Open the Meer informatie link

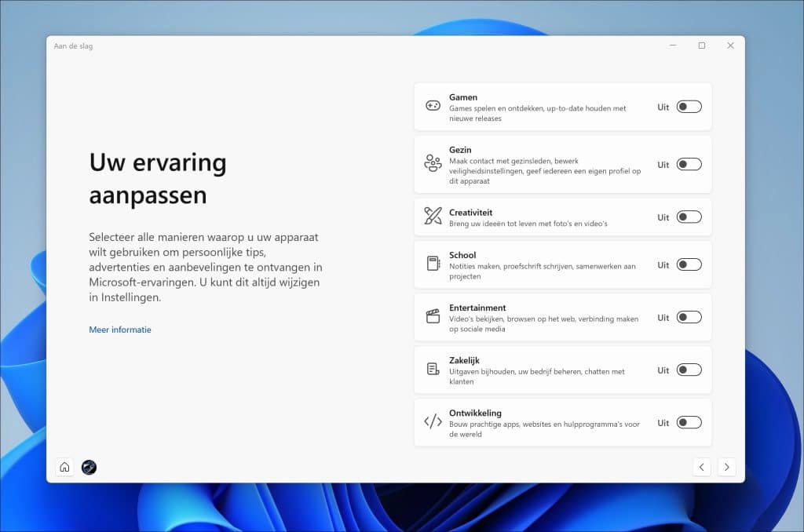click(120, 330)
